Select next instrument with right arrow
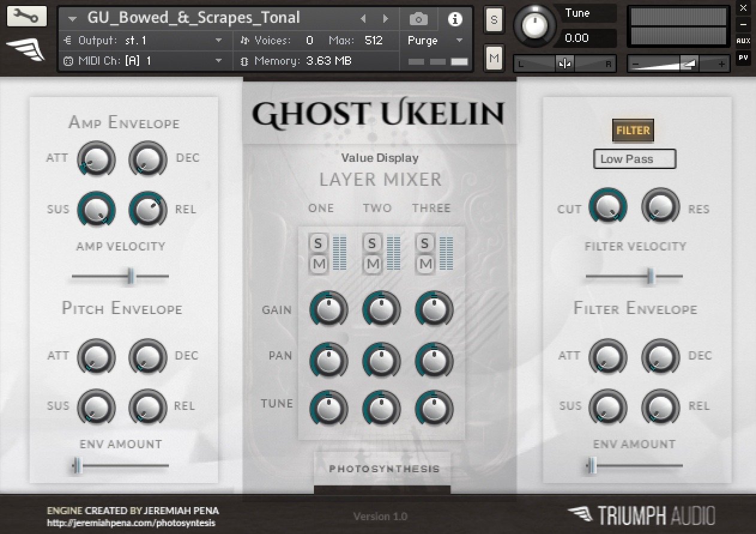 (386, 19)
